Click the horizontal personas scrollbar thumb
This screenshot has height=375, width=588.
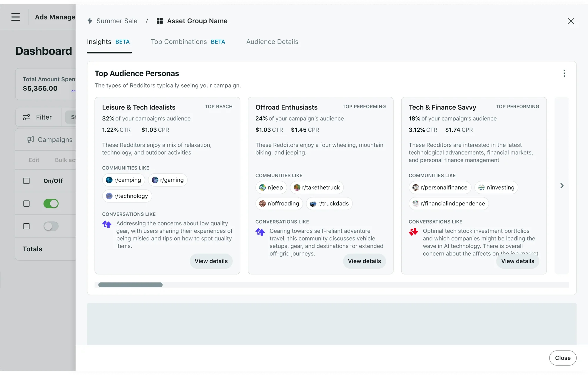[130, 285]
